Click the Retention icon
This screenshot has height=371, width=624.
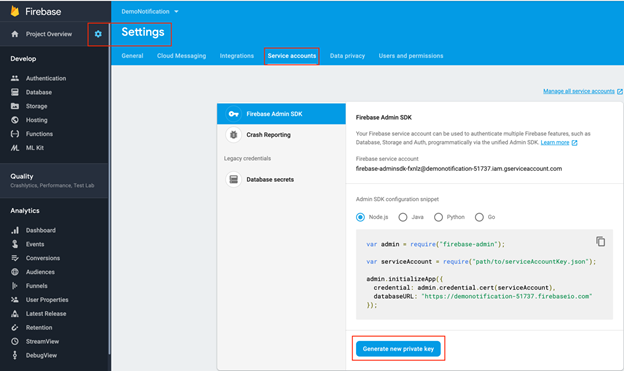point(15,328)
